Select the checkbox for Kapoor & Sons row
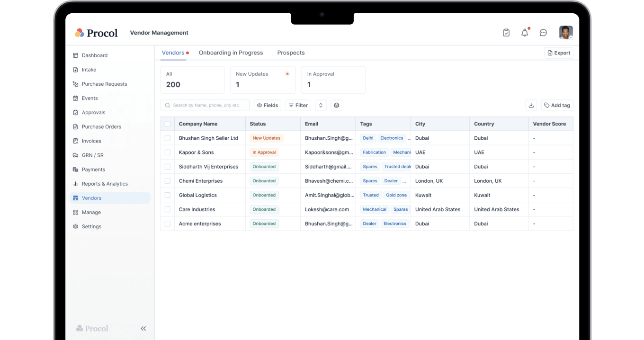644x340 pixels. tap(167, 152)
